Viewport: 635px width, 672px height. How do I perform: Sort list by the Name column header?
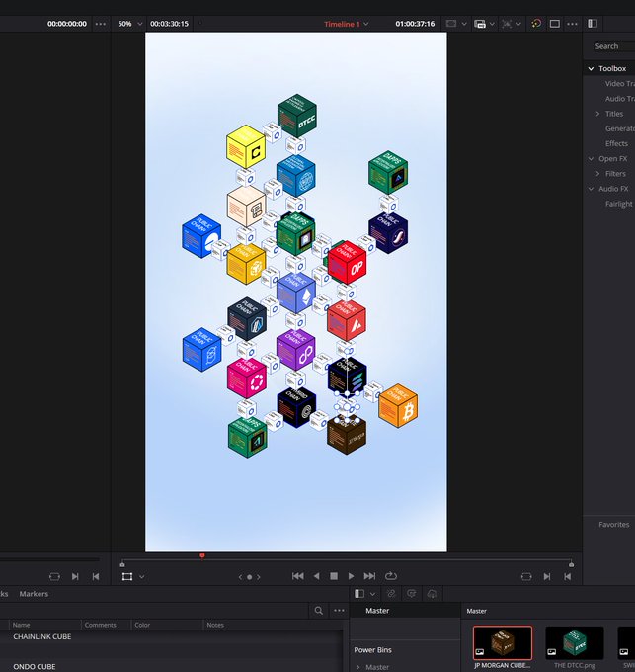coord(22,625)
